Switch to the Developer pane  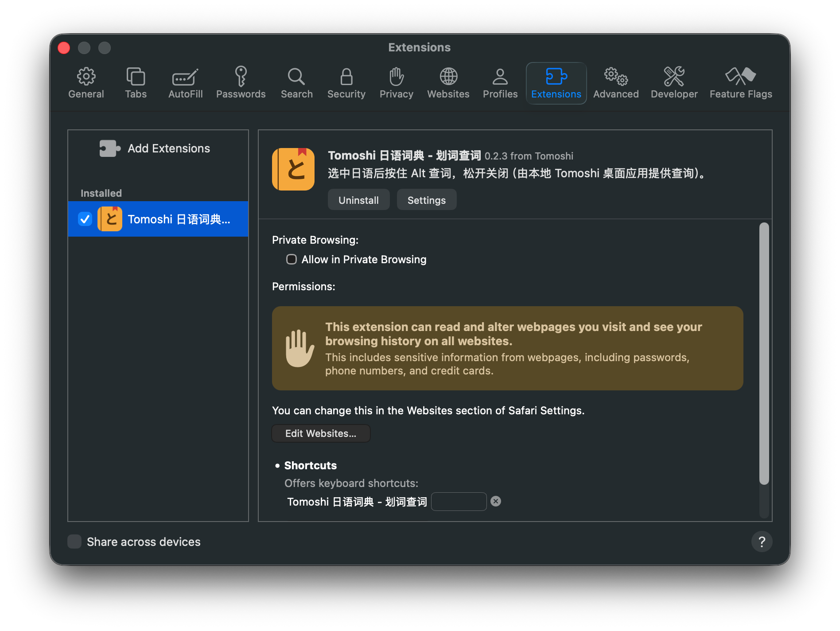point(674,83)
